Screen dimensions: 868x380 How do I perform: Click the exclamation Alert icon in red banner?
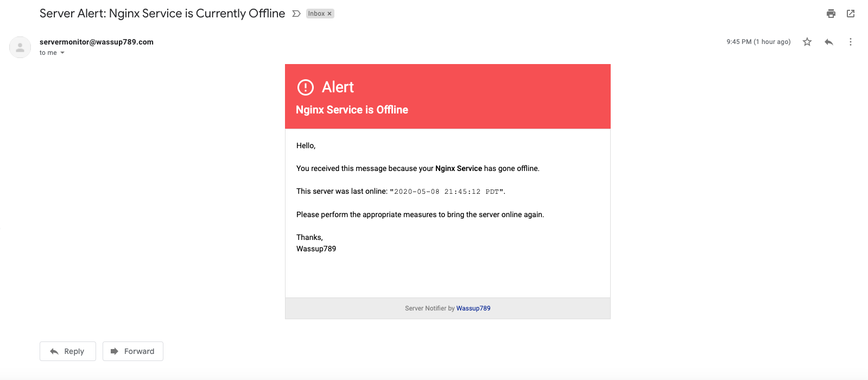[x=306, y=87]
